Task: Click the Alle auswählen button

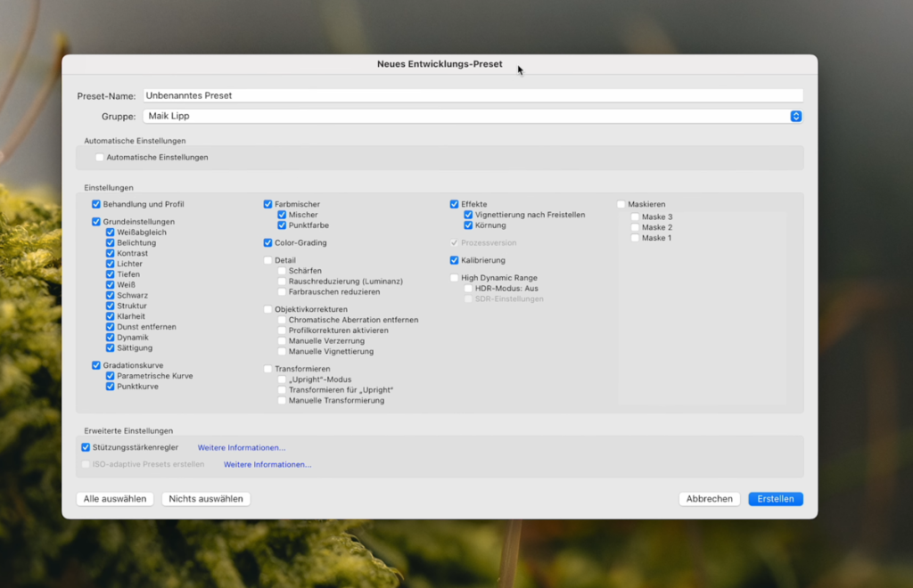Action: 115,499
